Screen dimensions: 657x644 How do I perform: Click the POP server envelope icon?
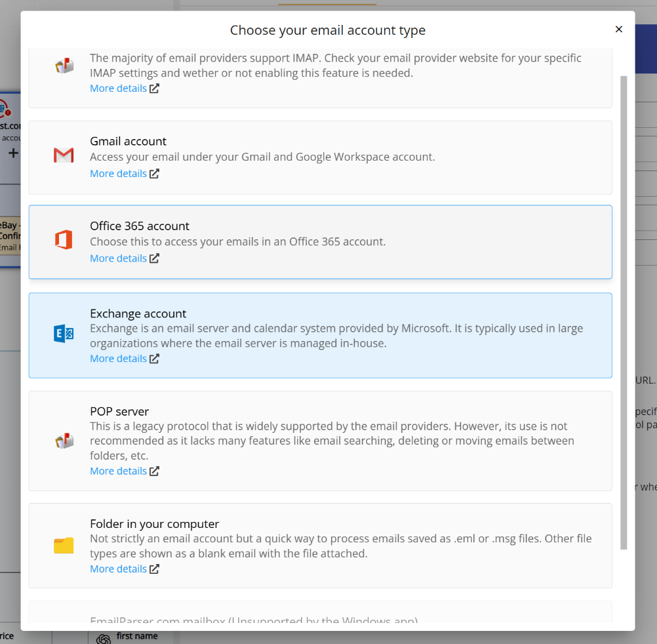tap(64, 440)
